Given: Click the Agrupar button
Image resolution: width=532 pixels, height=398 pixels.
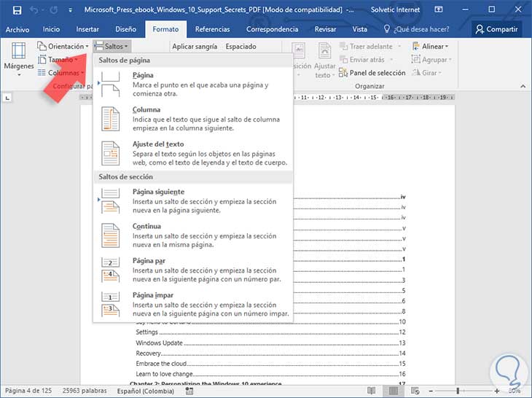Looking at the screenshot, I should 431,60.
